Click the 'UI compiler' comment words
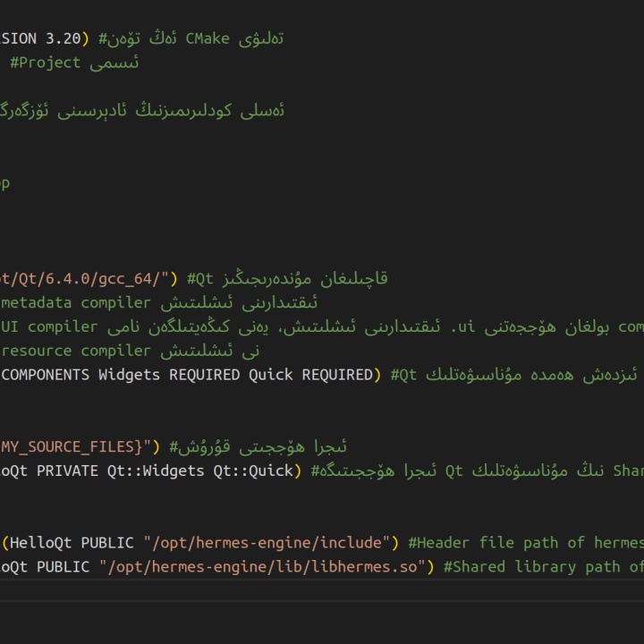Image resolution: width=644 pixels, height=644 pixels. coord(50,327)
